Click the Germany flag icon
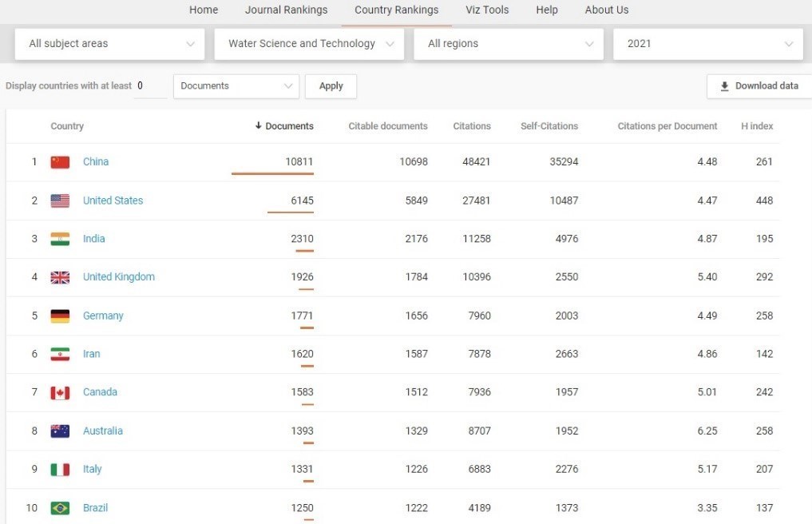 pyautogui.click(x=60, y=316)
